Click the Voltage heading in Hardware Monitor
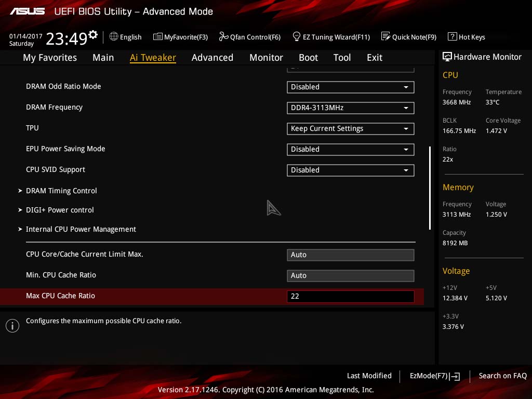 (x=456, y=271)
